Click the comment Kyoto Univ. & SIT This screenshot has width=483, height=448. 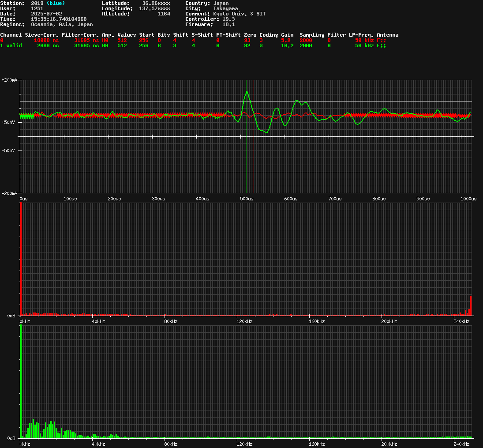(x=240, y=14)
